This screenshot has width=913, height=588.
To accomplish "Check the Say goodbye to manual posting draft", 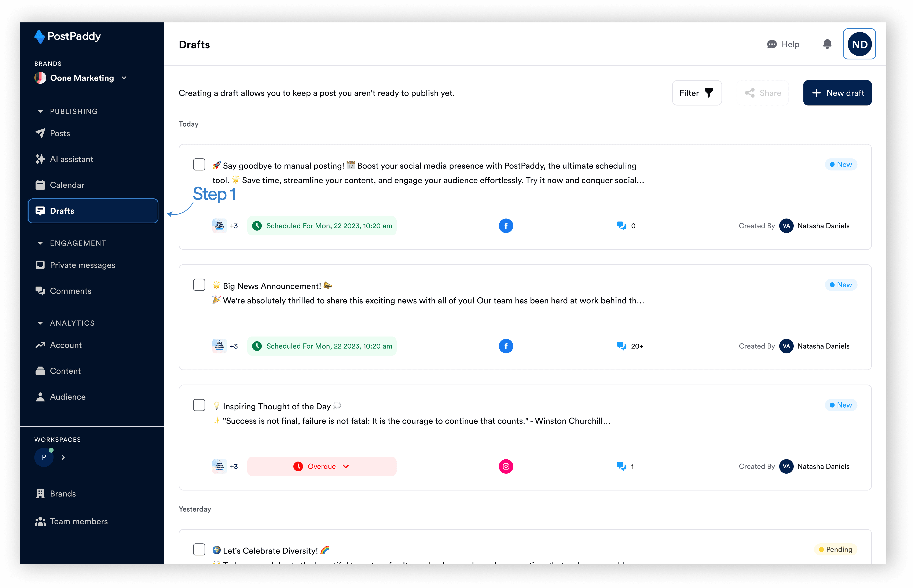I will (199, 165).
